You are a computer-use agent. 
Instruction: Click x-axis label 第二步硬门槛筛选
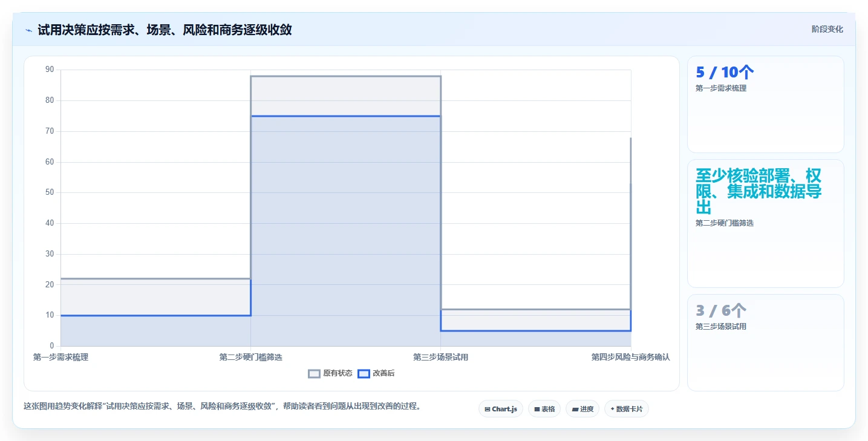pyautogui.click(x=250, y=358)
